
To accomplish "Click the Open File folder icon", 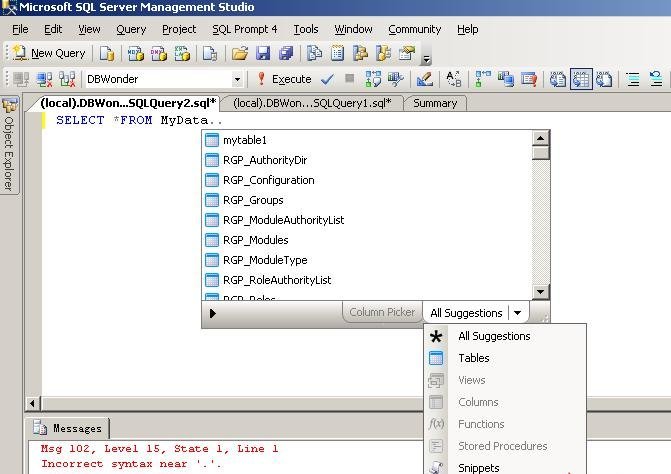I will [x=240, y=53].
